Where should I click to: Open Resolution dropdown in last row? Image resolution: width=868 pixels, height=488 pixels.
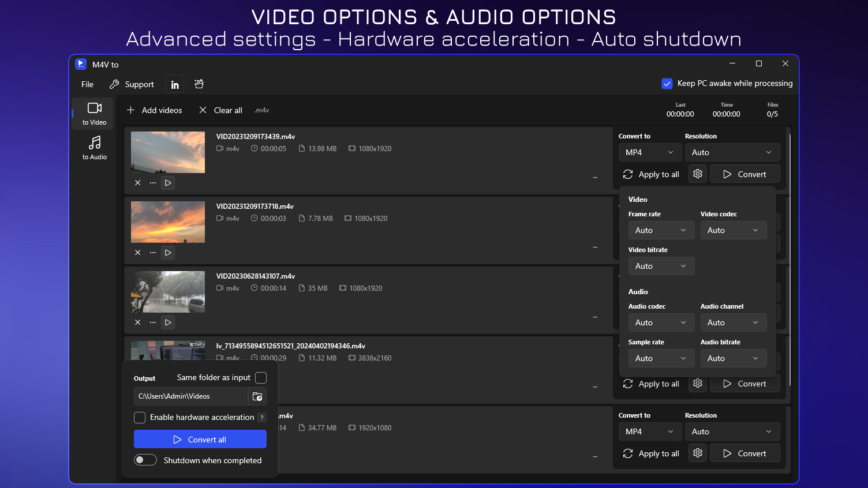[732, 431]
